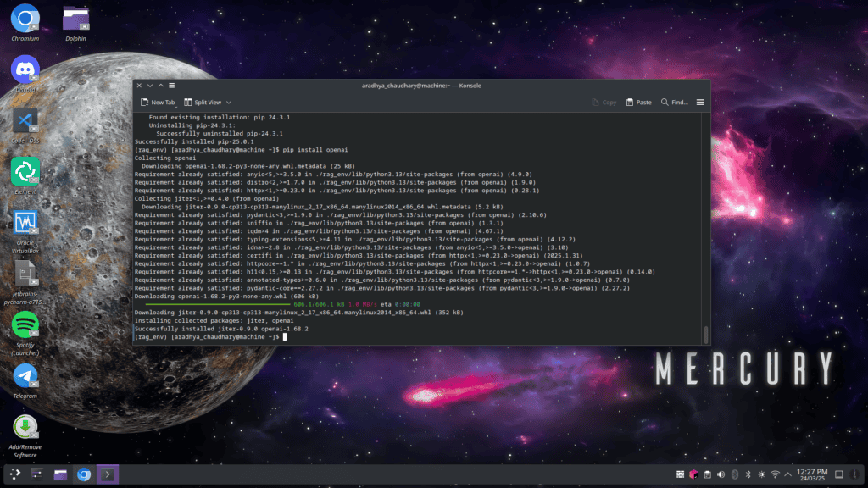Click the green download progress bar
Image resolution: width=868 pixels, height=488 pixels.
point(218,304)
